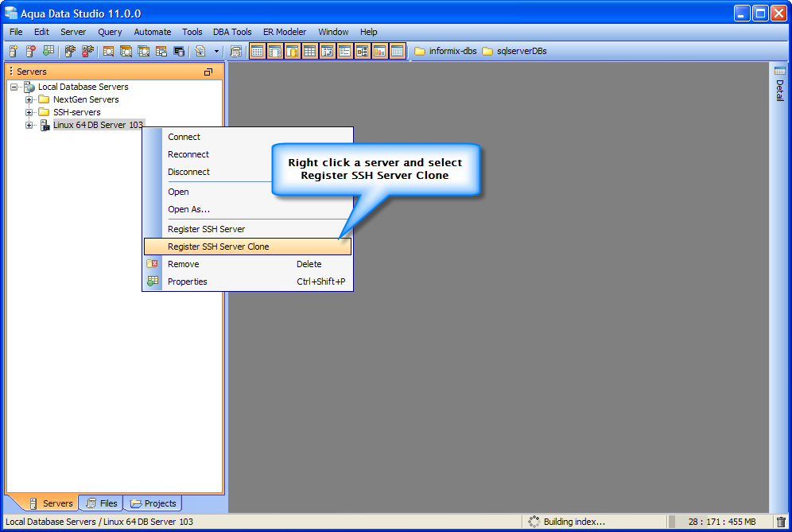
Task: Expand the SSH-servers folder
Action: point(29,112)
